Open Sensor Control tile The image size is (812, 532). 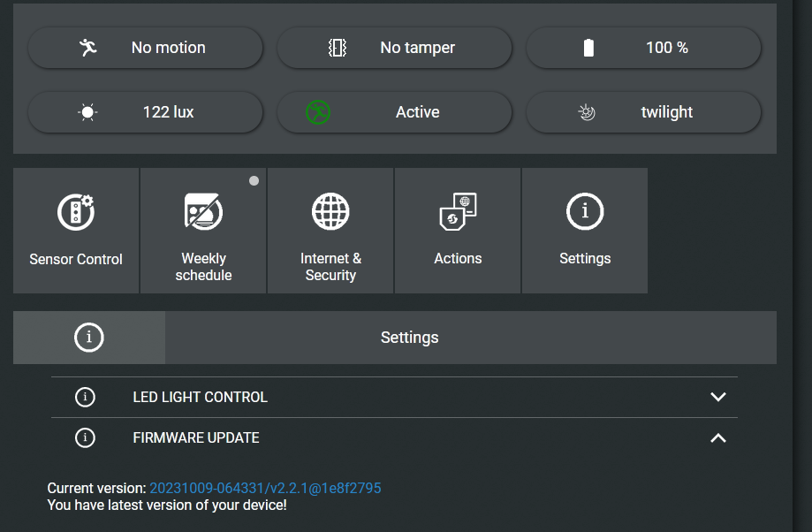76,231
